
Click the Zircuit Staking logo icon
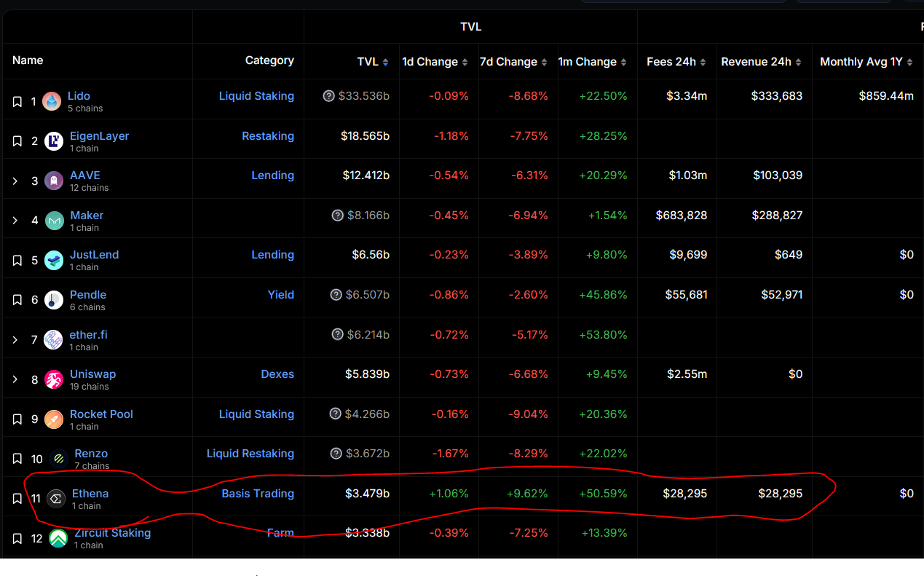coord(58,539)
